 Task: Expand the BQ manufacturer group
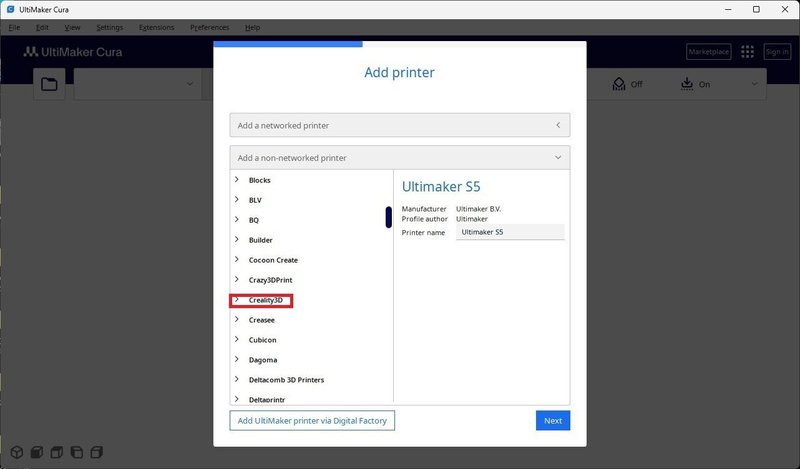[237, 219]
